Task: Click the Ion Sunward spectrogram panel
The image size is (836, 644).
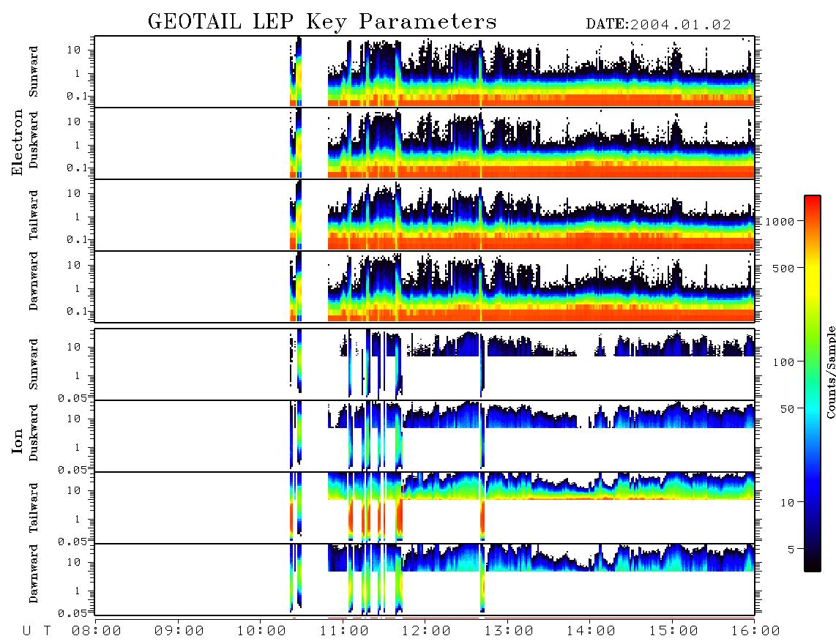Action: click(x=425, y=364)
